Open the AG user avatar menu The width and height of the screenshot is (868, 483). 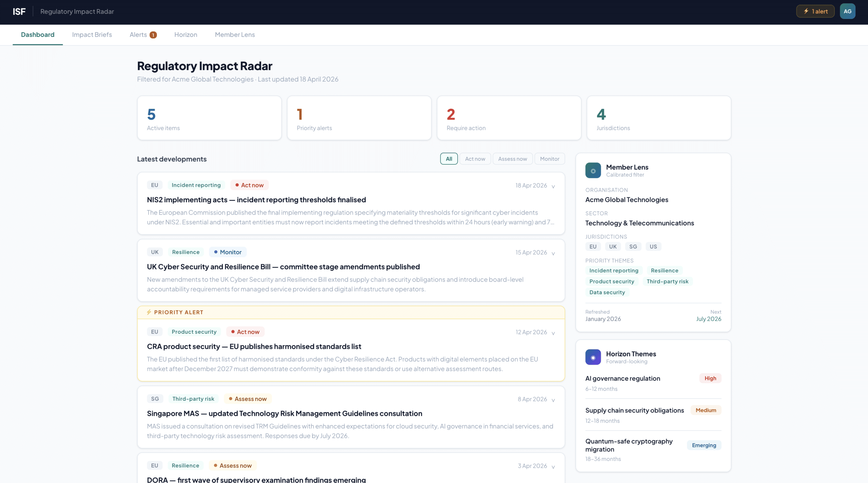pos(847,11)
